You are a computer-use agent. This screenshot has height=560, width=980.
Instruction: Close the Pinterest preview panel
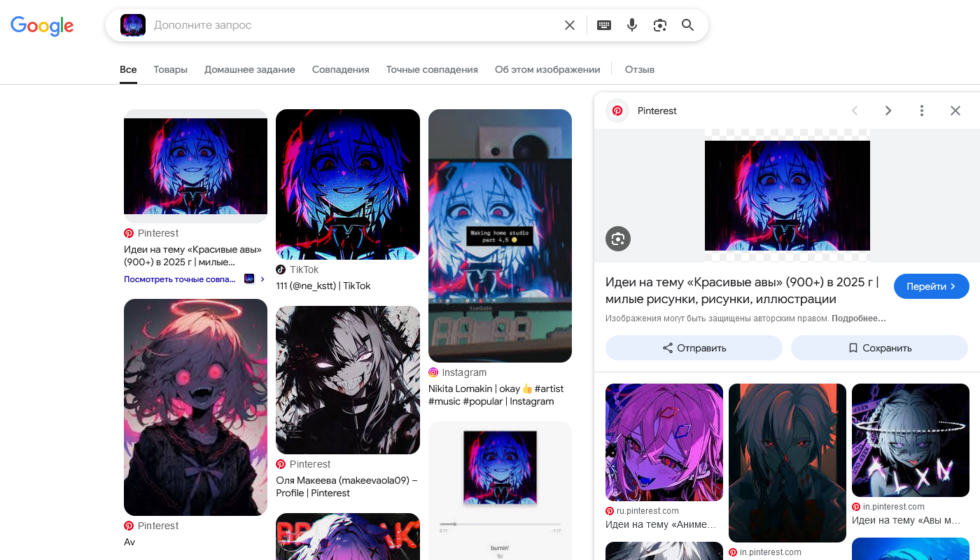pos(955,111)
